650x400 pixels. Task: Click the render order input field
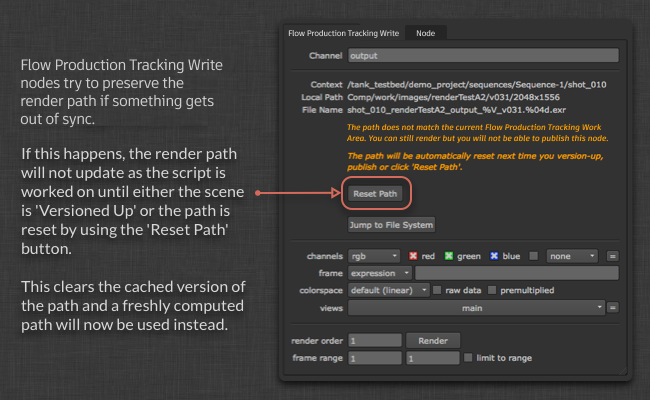coord(375,341)
